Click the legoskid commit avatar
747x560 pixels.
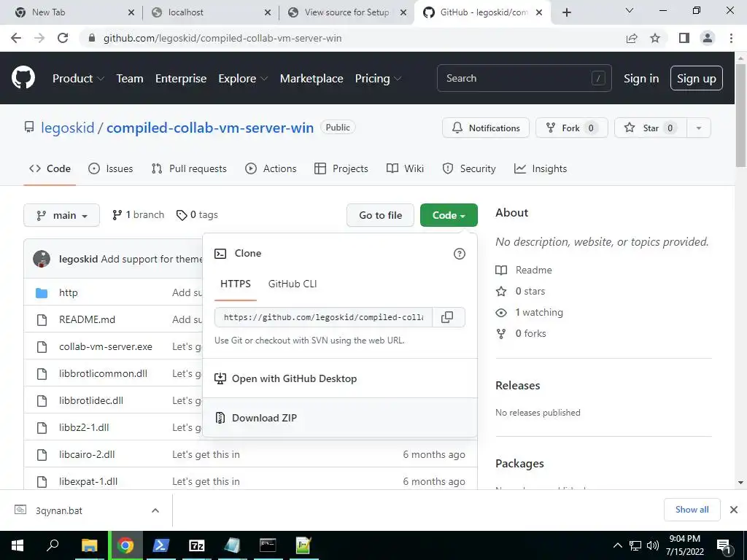(x=42, y=259)
